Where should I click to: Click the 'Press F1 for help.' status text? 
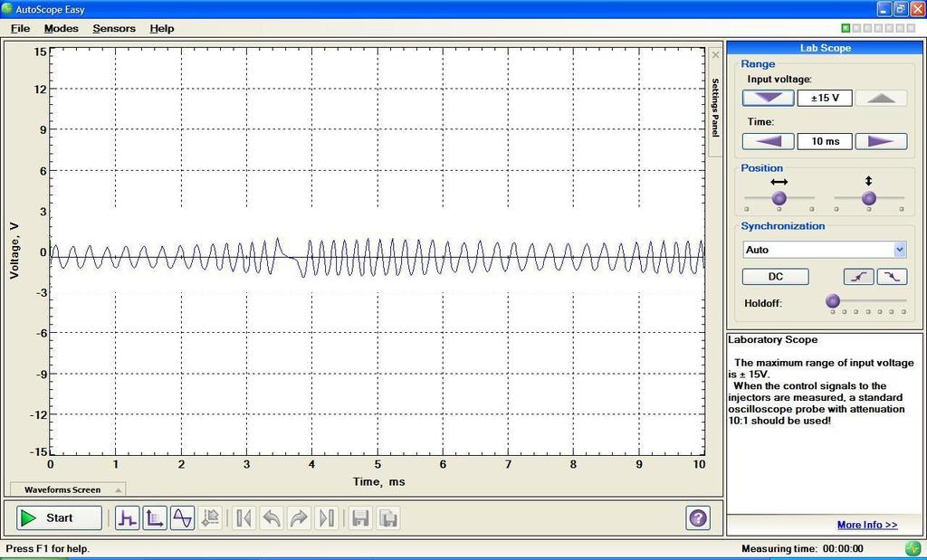[x=48, y=549]
